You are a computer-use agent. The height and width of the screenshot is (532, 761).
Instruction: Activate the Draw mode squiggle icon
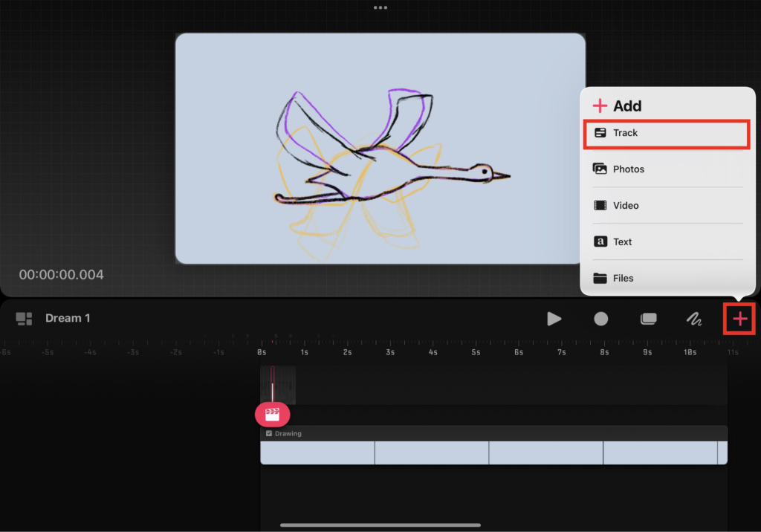tap(693, 319)
